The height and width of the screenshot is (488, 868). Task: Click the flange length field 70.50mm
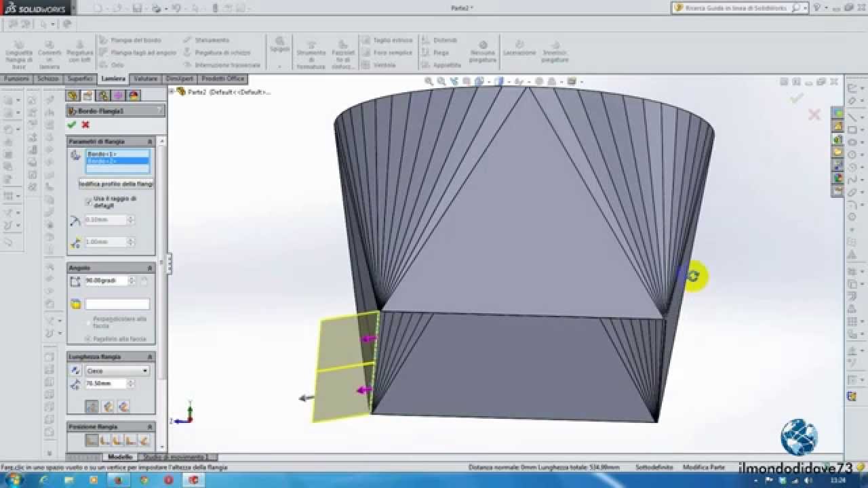[x=105, y=384]
